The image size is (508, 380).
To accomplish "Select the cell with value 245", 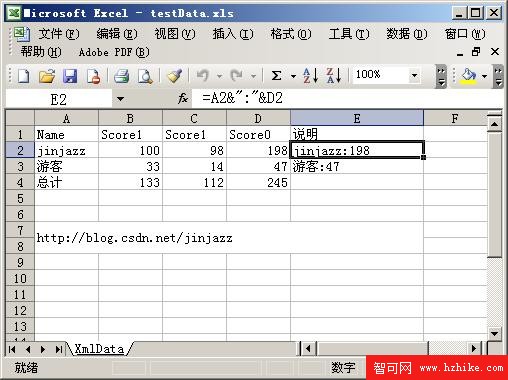I will coord(258,182).
